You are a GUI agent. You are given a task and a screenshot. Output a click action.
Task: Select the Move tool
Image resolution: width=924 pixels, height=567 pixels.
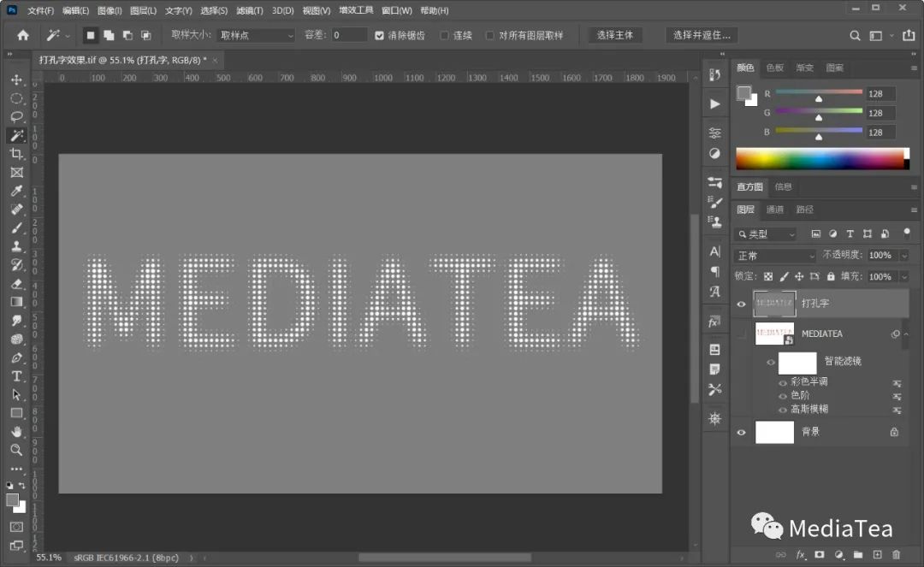pos(16,80)
